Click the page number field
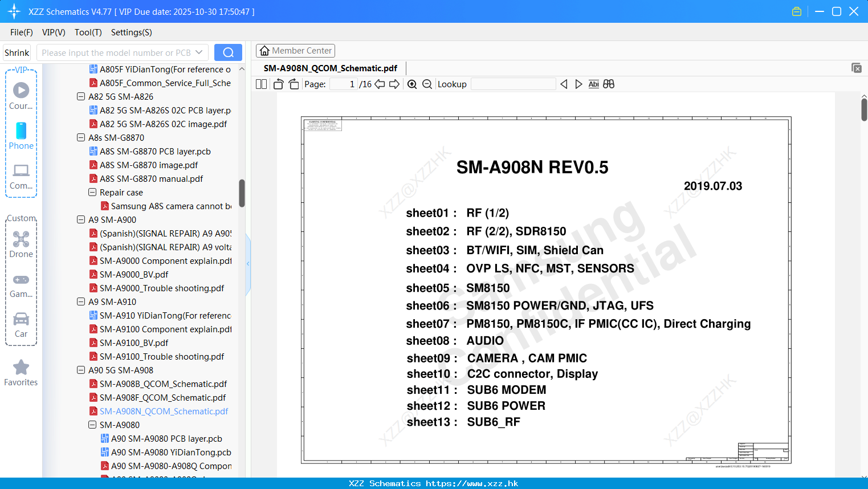Screen dimensions: 868x489 [x=344, y=84]
